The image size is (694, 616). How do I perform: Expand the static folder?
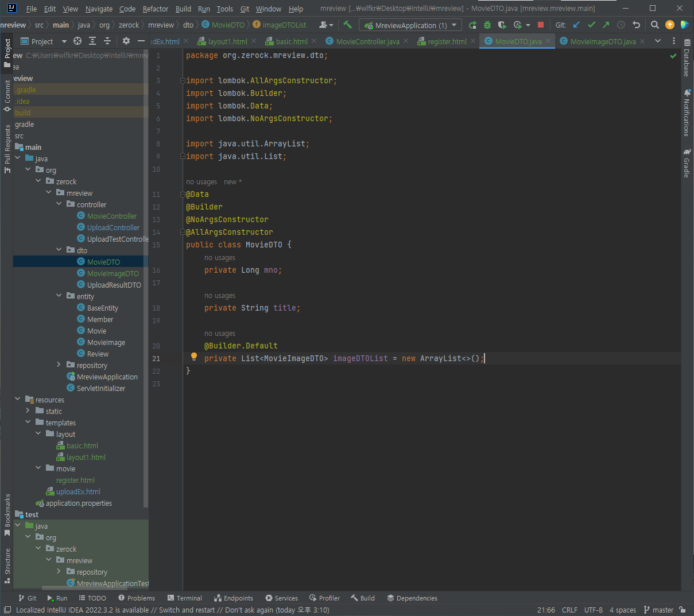28,410
